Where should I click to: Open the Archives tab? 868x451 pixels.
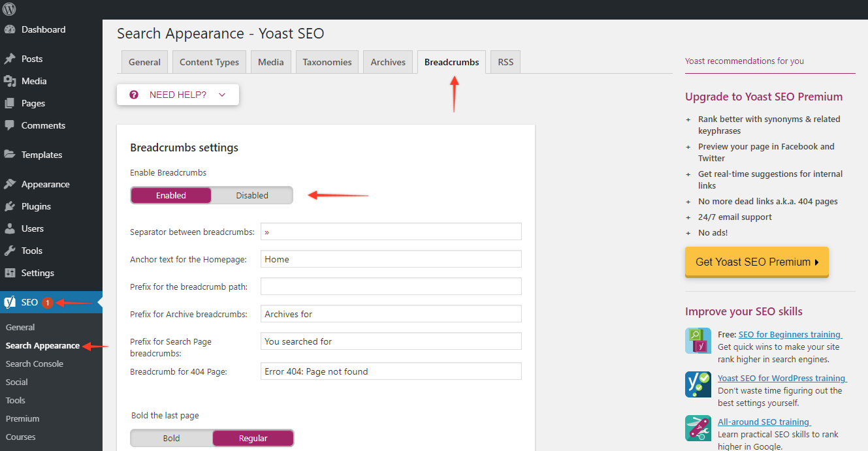[387, 61]
